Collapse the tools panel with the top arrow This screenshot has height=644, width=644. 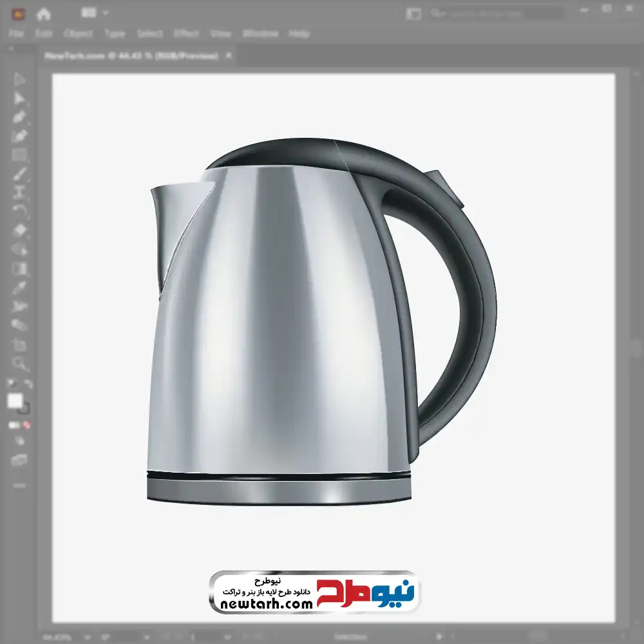pyautogui.click(x=14, y=48)
